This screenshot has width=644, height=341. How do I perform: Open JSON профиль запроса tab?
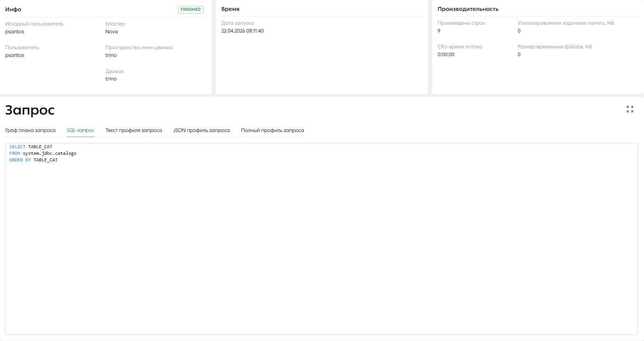click(201, 130)
